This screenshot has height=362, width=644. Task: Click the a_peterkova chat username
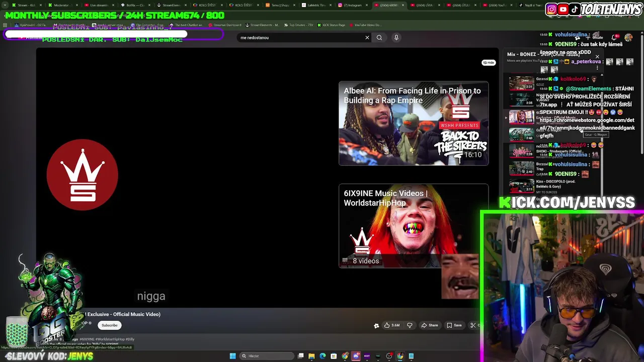586,61
